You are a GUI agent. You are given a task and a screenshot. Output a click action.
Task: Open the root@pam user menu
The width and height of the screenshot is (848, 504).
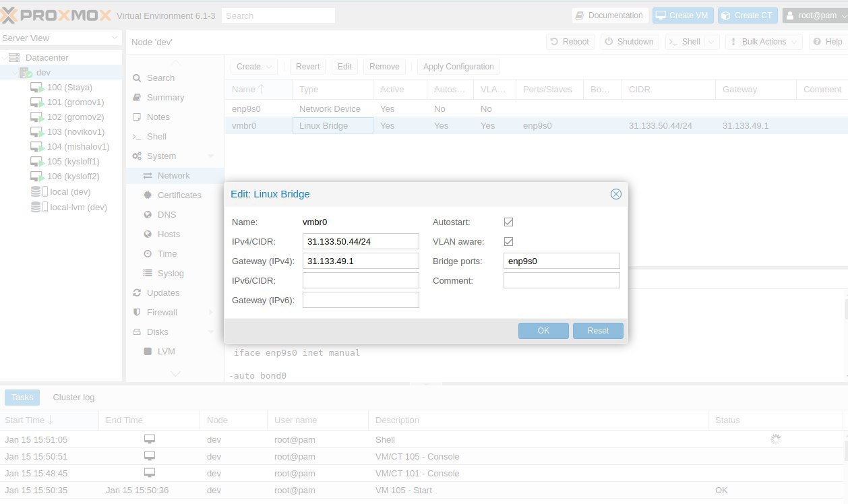coord(814,15)
